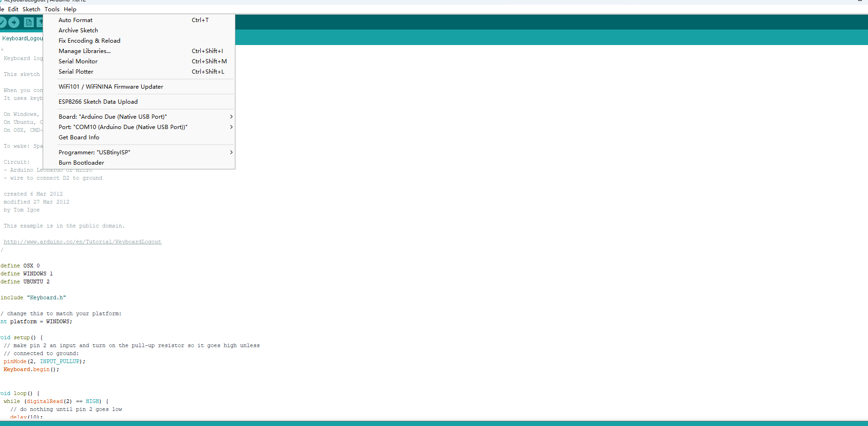Choose Fix Encoding & Reload
Viewport: 868px width, 426px height.
139,41
